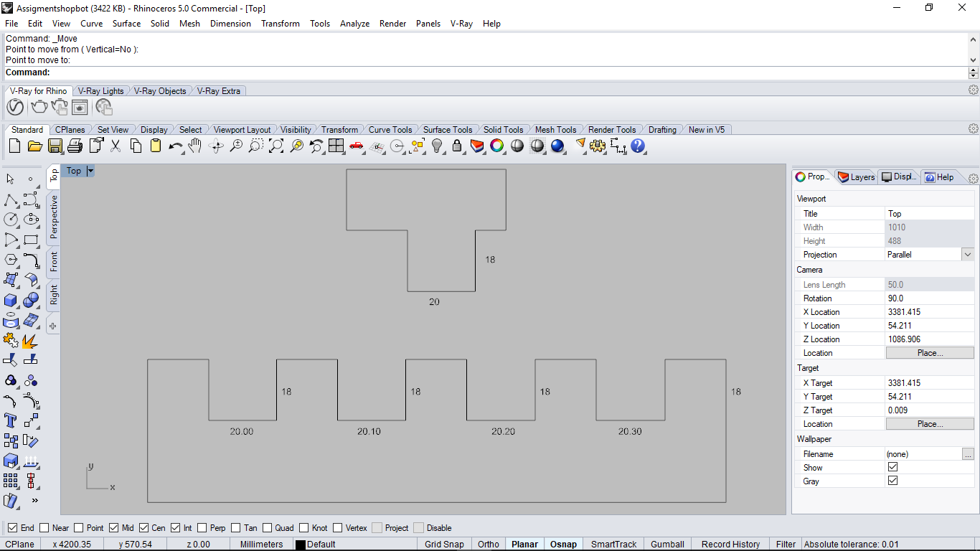Viewport: 980px width, 551px height.
Task: Switch to the Layers panel tab
Action: [857, 177]
